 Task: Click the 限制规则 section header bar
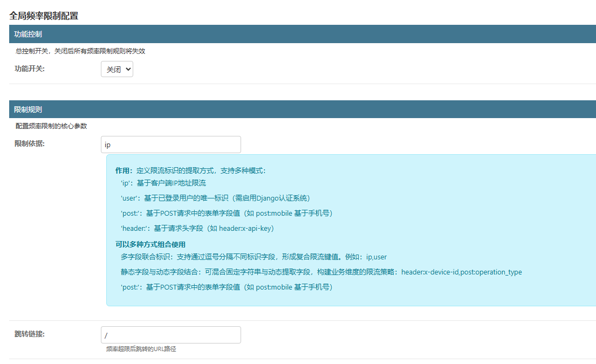point(302,109)
